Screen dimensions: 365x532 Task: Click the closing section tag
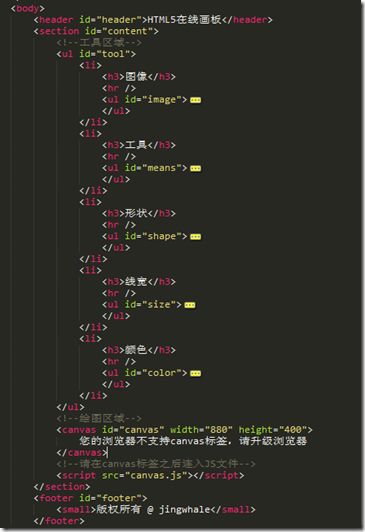pos(62,487)
